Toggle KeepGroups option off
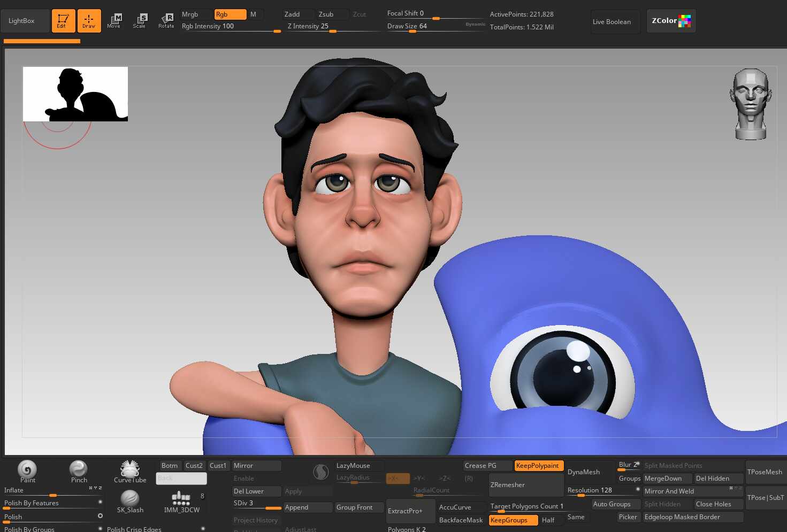The image size is (787, 532). pos(513,520)
